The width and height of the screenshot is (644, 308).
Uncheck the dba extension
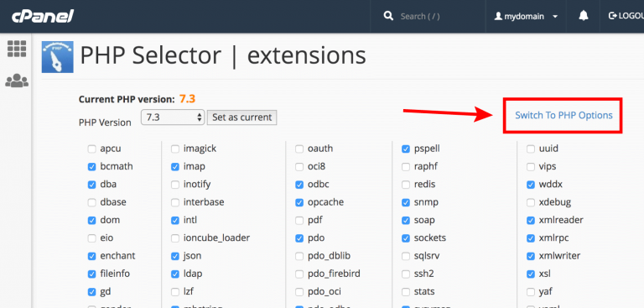92,185
